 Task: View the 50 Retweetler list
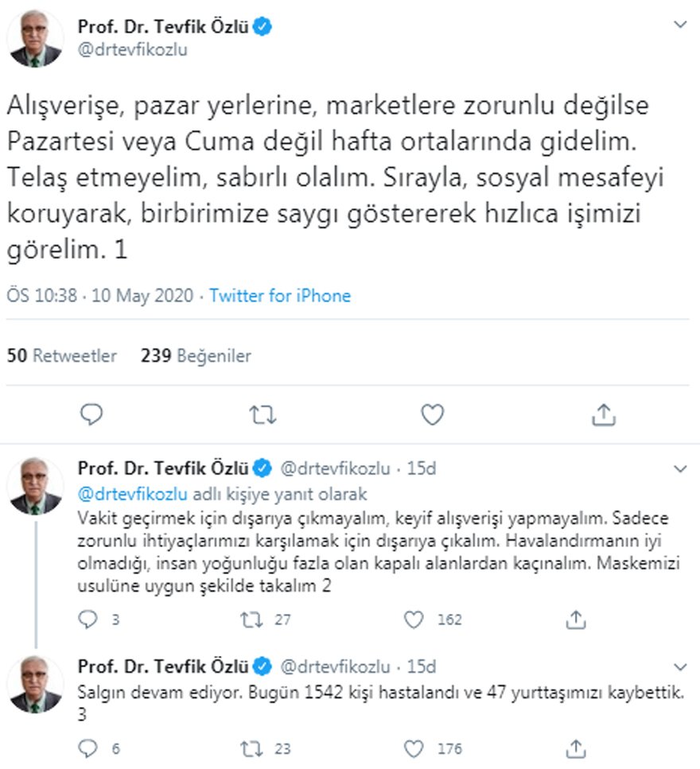[61, 355]
